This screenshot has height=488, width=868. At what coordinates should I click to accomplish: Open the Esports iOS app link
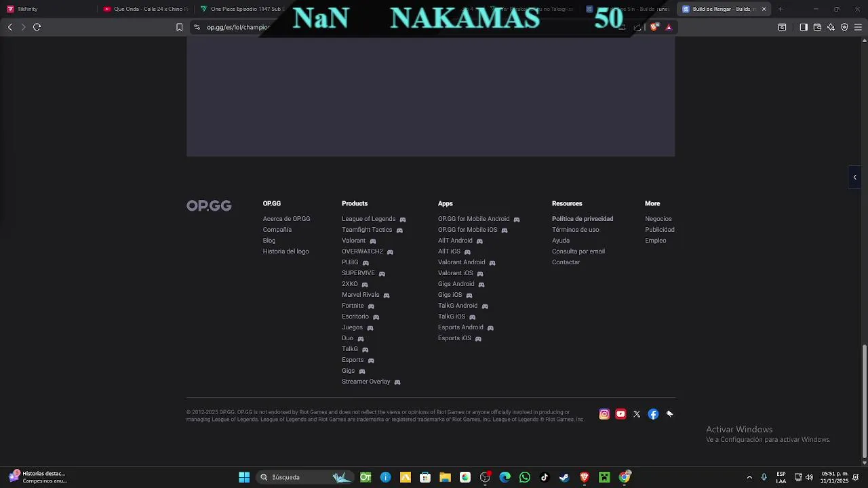(454, 338)
